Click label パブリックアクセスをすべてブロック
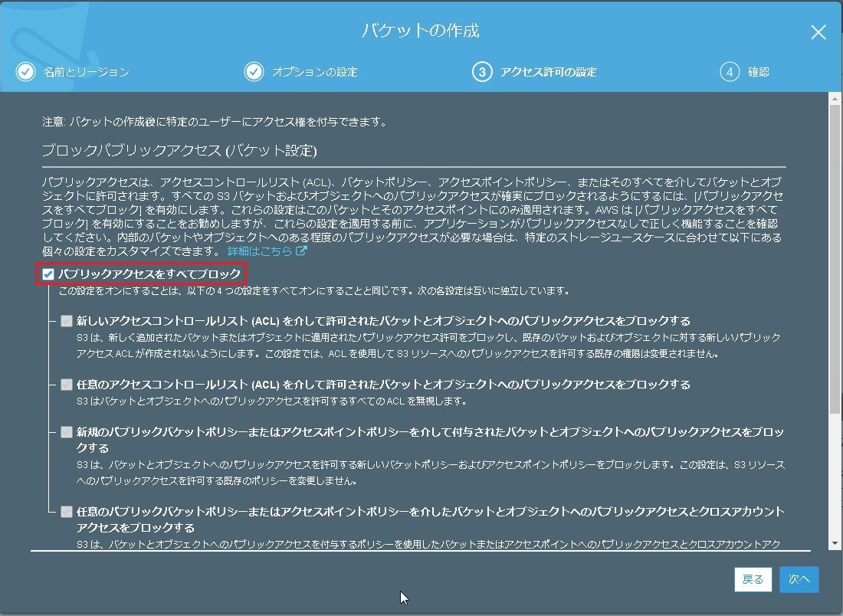 pyautogui.click(x=149, y=274)
